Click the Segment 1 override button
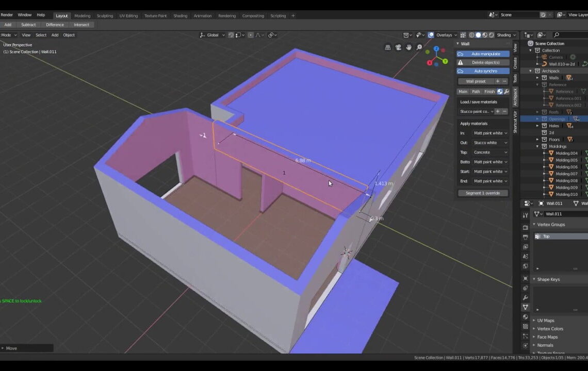The height and width of the screenshot is (371, 588). pos(482,193)
